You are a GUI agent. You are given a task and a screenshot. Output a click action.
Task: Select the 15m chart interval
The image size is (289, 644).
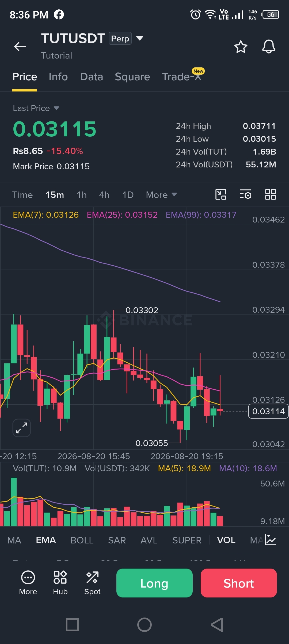click(x=55, y=195)
